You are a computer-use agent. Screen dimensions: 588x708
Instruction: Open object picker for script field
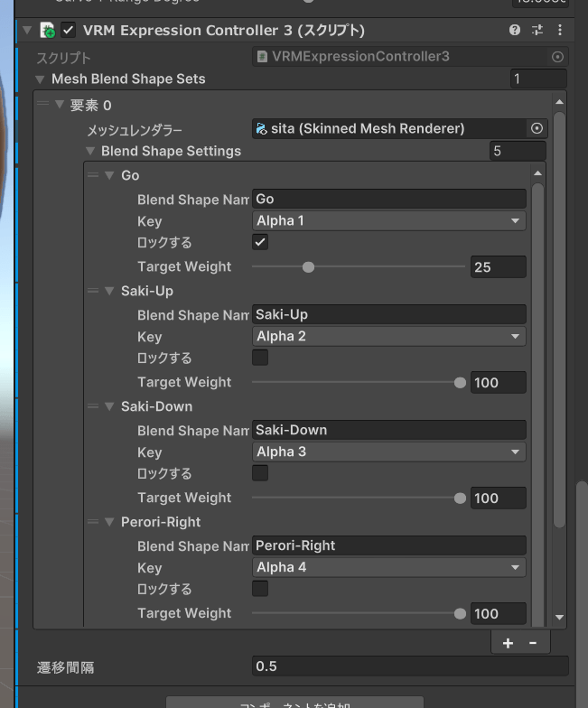click(557, 57)
